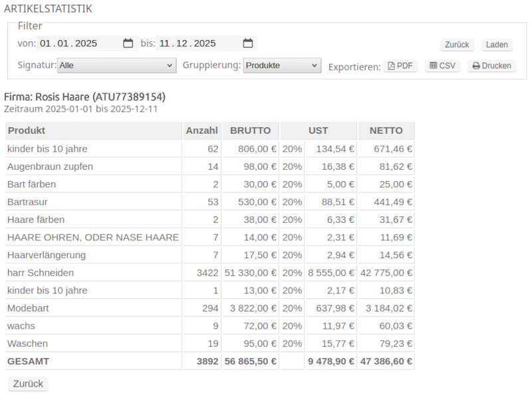The image size is (532, 398).
Task: Click the Modebart row entry
Action: (x=28, y=308)
